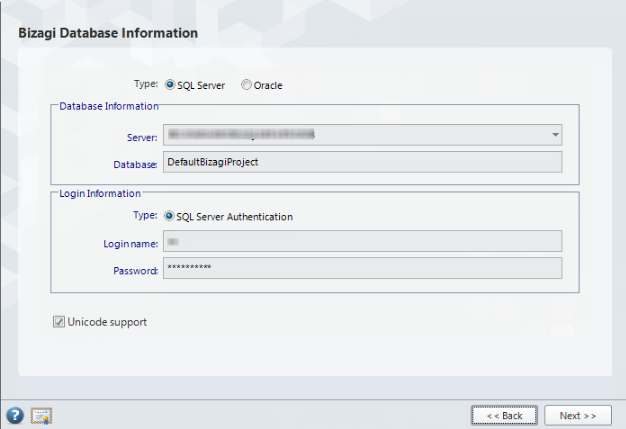626x429 pixels.
Task: Click the Database Information group label
Action: point(109,106)
